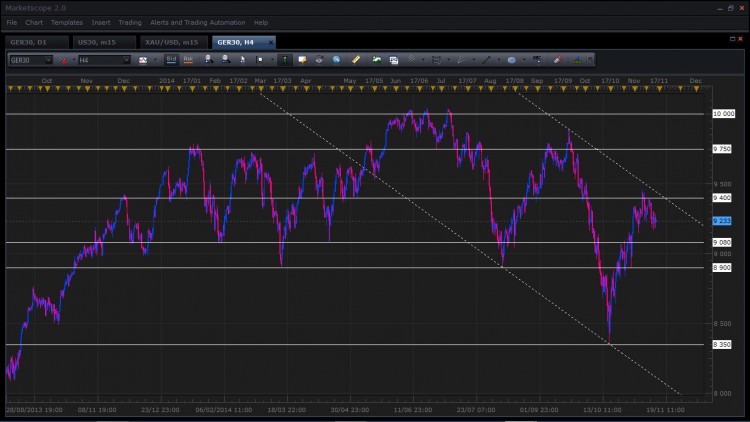Expand the line tool dropdown arrow
The height and width of the screenshot is (422, 750).
[498, 60]
